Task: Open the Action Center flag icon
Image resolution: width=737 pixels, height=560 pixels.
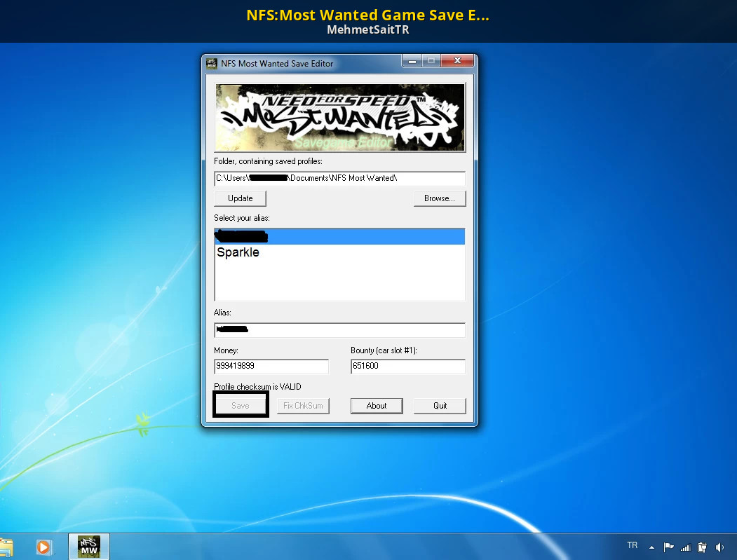Action: (x=669, y=547)
